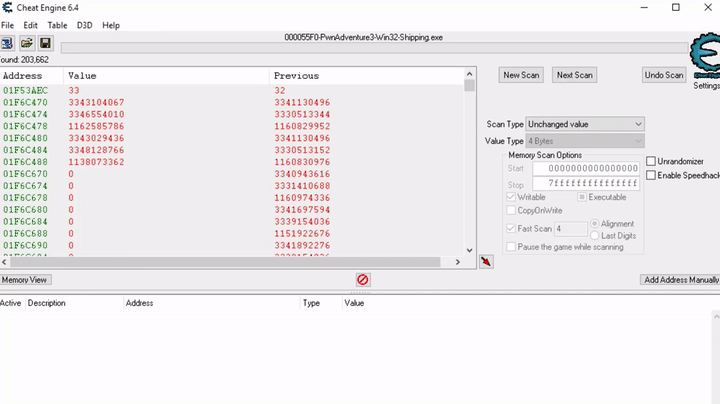This screenshot has width=720, height=404.
Task: Click the red clear list icon
Action: click(363, 280)
